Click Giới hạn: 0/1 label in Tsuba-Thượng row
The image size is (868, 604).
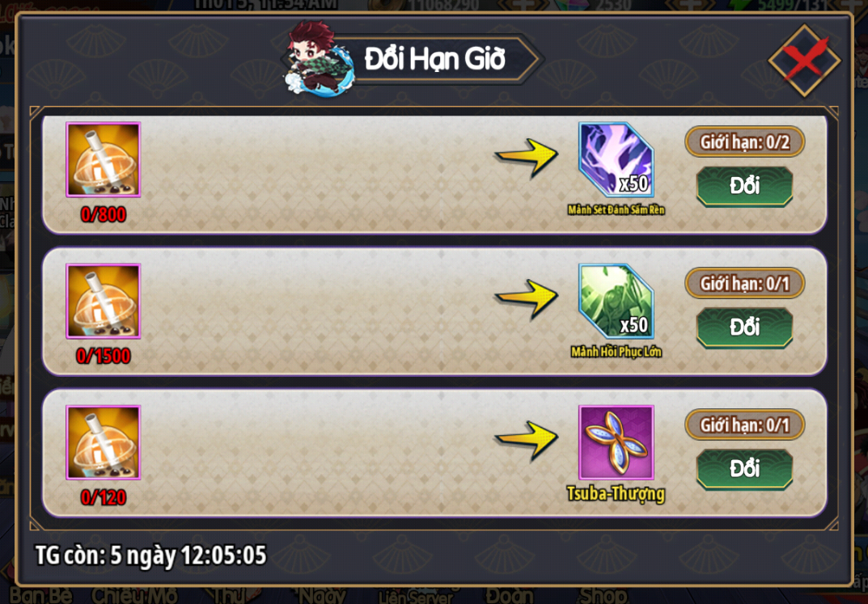coord(744,425)
